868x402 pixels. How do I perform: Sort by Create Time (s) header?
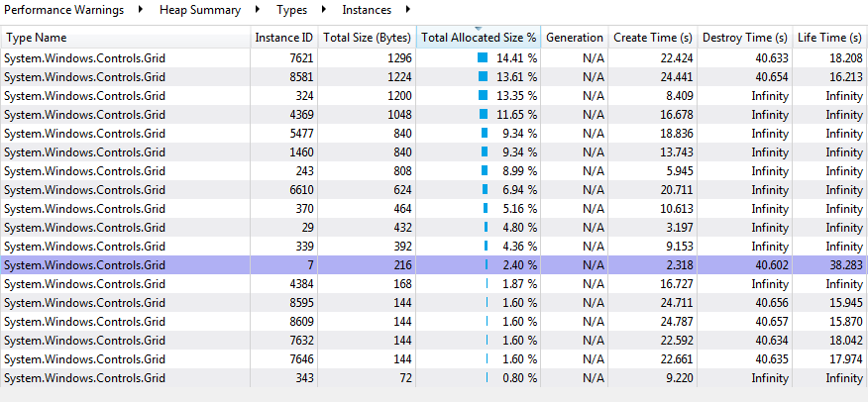[x=653, y=38]
